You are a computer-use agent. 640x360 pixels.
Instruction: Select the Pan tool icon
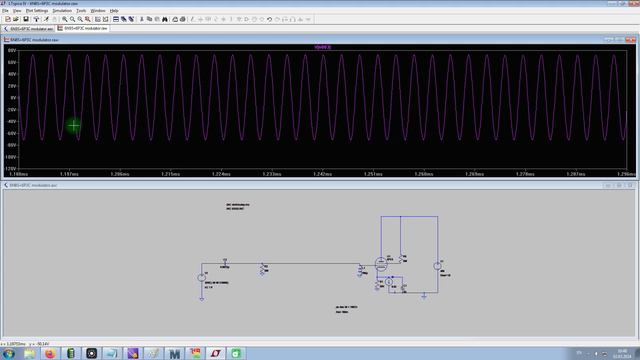72,19
